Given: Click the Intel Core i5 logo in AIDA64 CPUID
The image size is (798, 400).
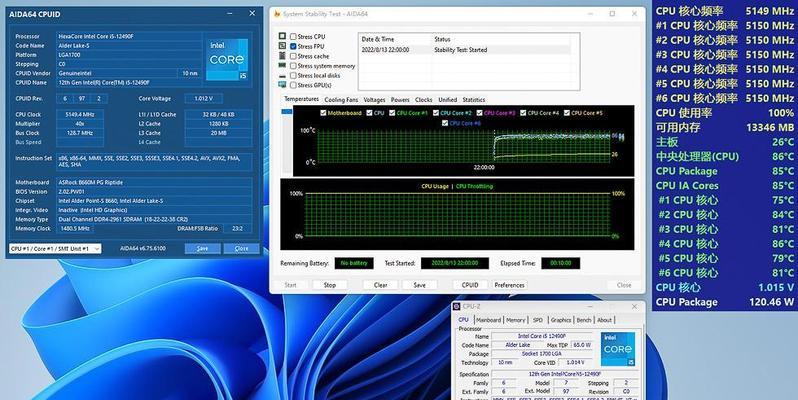Looking at the screenshot, I should click(x=226, y=60).
